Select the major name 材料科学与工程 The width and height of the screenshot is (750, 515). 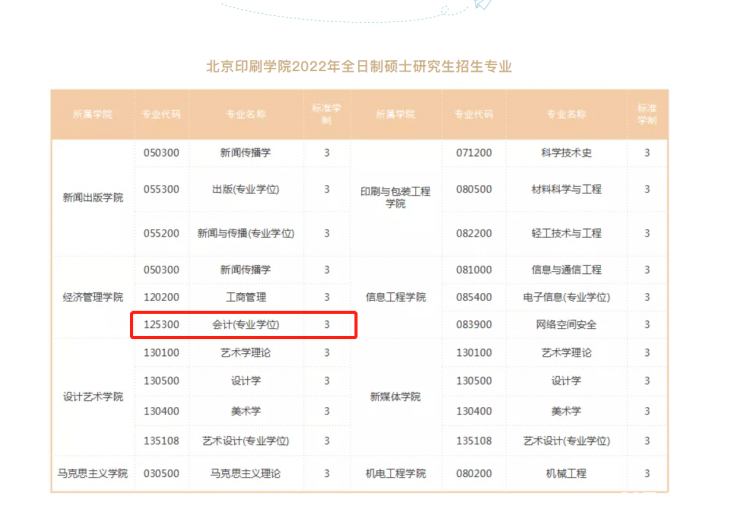[566, 189]
